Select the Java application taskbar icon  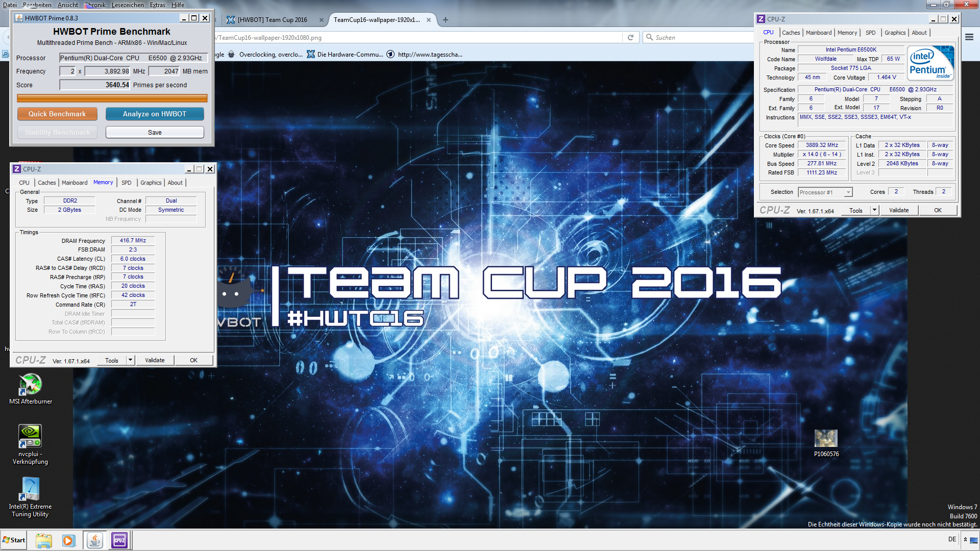click(94, 540)
